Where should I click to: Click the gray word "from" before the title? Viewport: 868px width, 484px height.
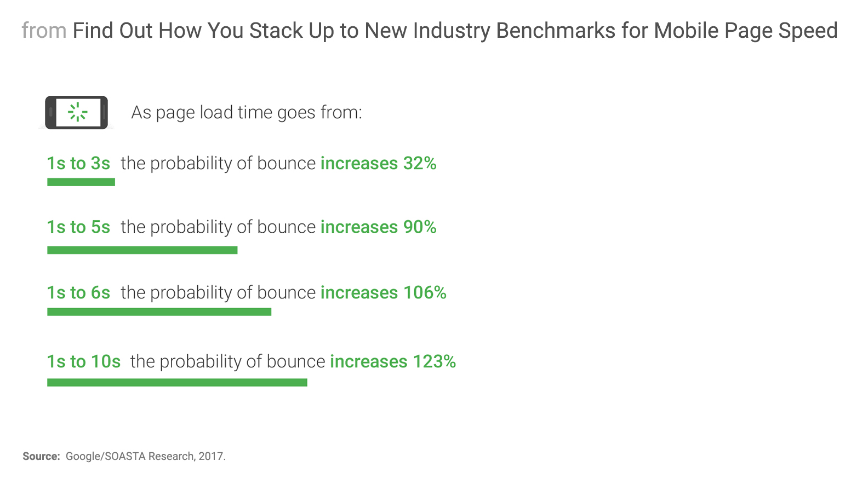pyautogui.click(x=44, y=31)
